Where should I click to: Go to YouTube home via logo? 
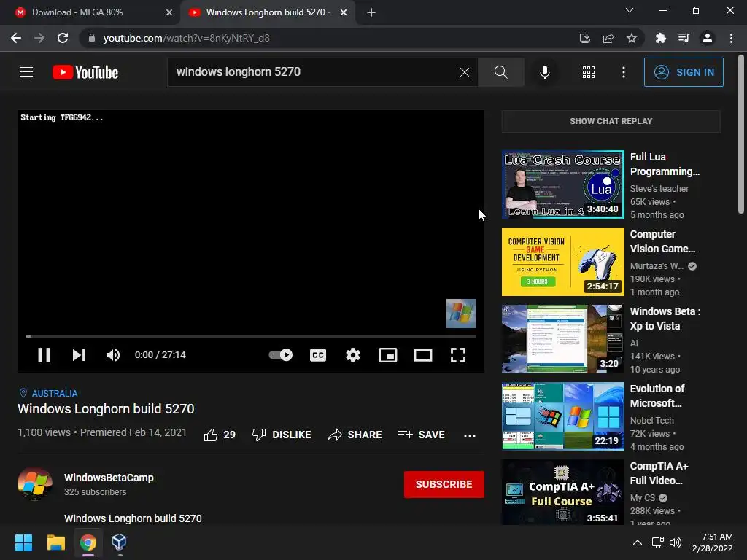point(85,72)
